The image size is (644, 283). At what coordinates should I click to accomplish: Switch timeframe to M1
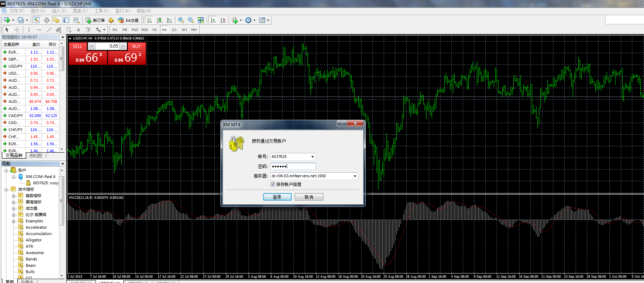[x=115, y=30]
